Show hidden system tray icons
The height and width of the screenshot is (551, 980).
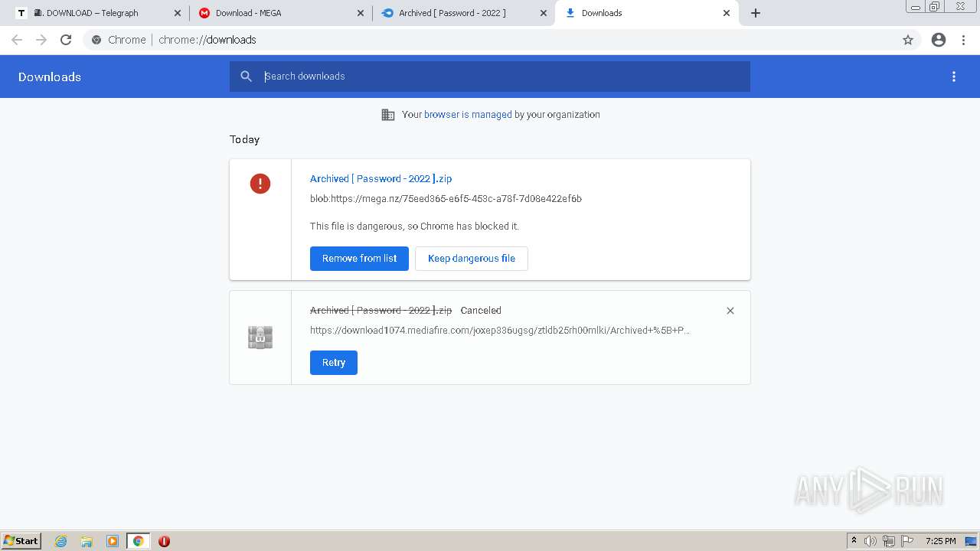click(854, 541)
